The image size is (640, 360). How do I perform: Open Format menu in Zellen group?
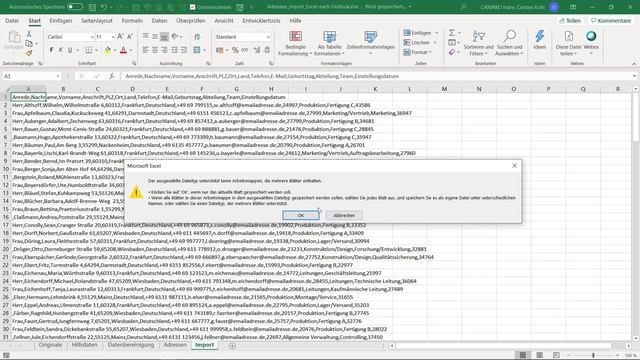point(417,52)
